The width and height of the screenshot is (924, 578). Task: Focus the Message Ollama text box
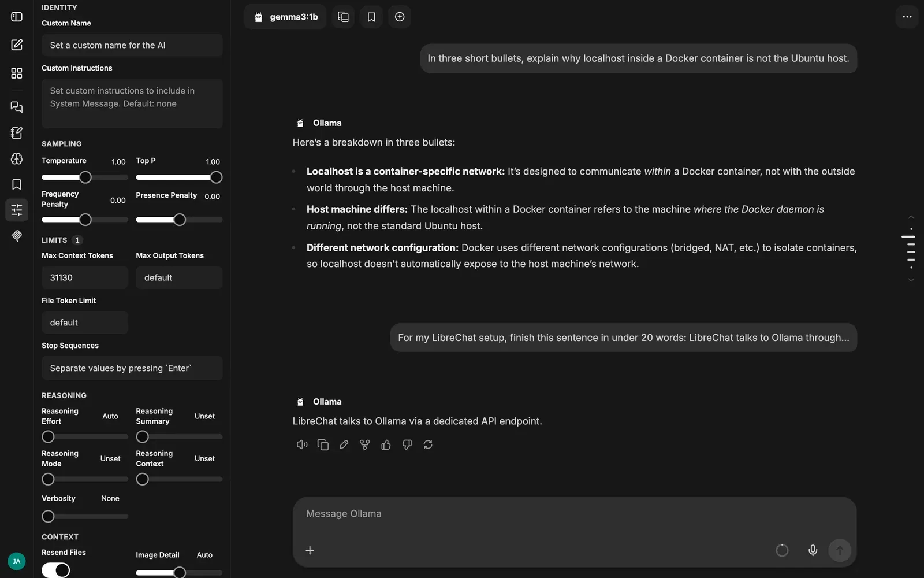[575, 514]
